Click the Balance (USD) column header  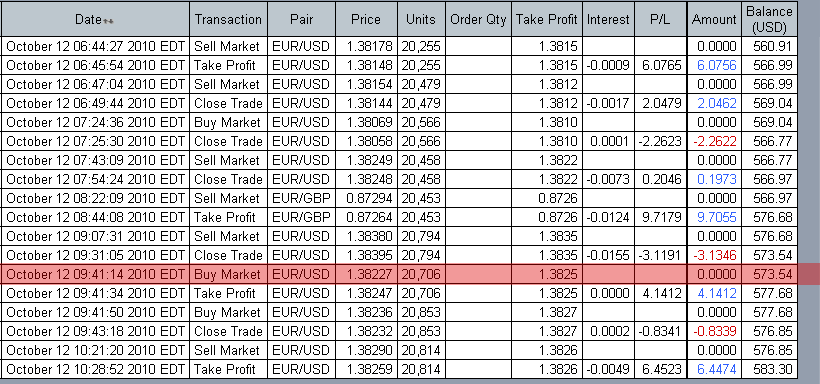pyautogui.click(x=769, y=19)
